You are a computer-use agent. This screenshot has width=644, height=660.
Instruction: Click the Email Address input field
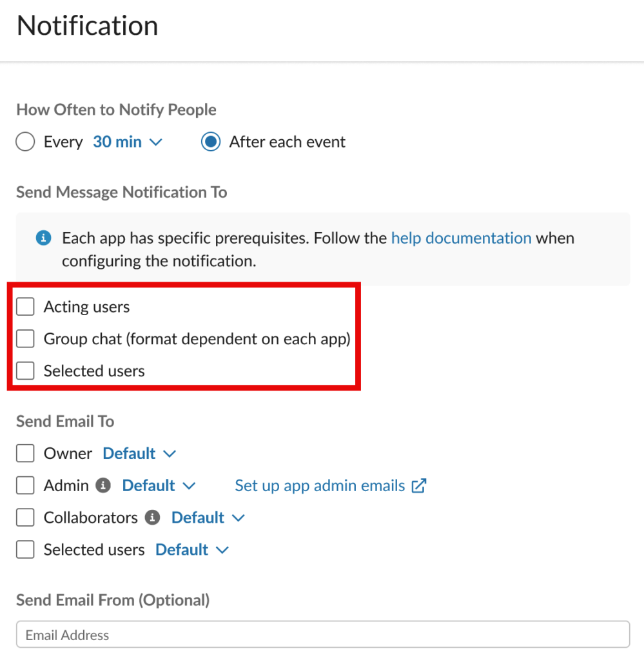tap(322, 635)
